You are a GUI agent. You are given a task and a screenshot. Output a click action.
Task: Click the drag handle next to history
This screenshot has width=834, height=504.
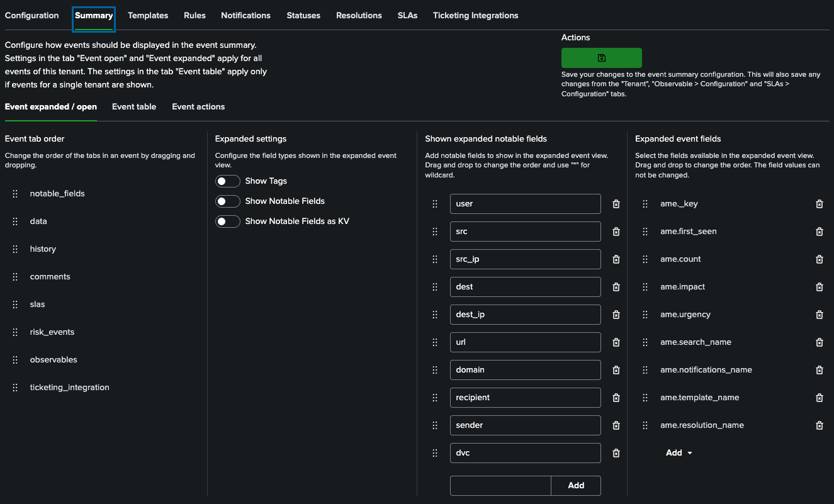(15, 249)
